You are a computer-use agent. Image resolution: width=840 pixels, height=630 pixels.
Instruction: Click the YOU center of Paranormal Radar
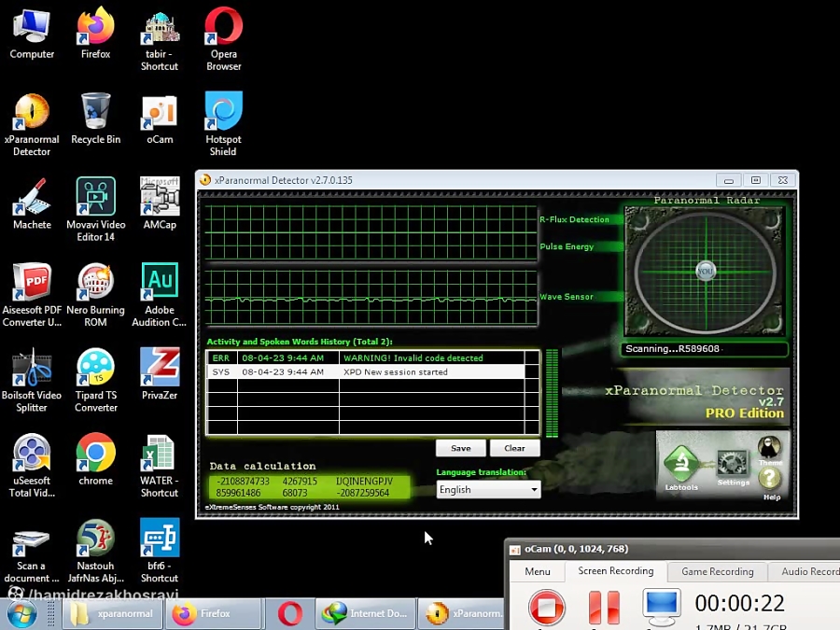tap(706, 272)
